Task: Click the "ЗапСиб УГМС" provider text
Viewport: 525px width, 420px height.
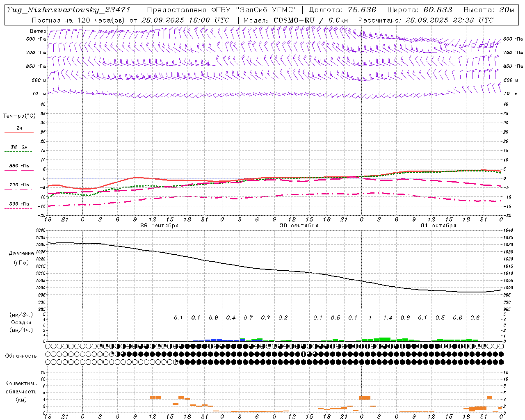Action: click(x=267, y=10)
